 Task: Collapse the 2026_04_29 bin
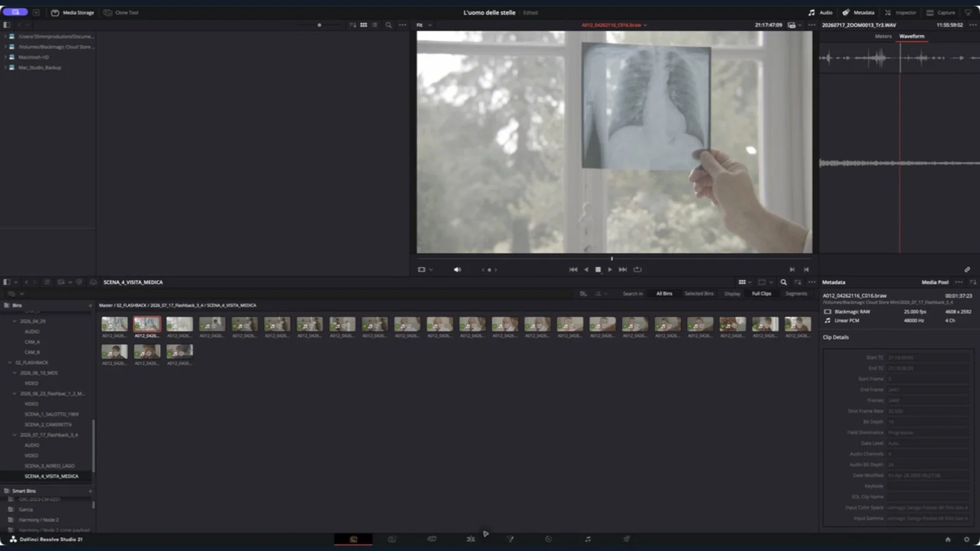(x=15, y=321)
